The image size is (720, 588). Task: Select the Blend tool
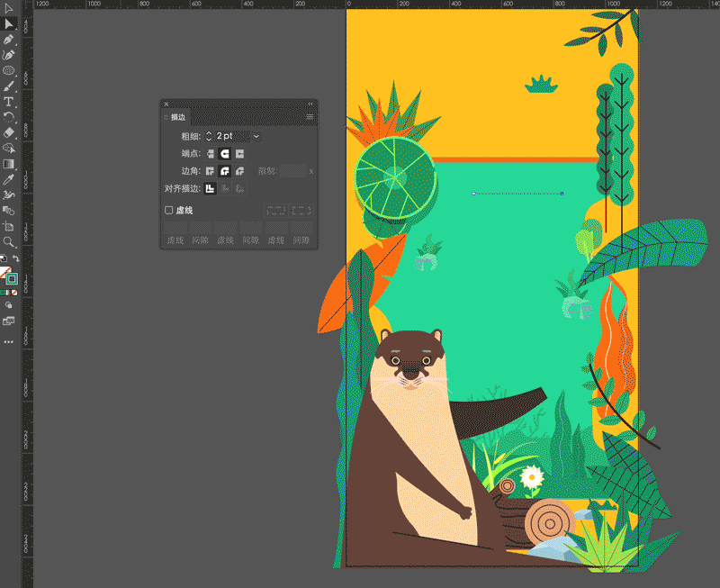[8, 211]
